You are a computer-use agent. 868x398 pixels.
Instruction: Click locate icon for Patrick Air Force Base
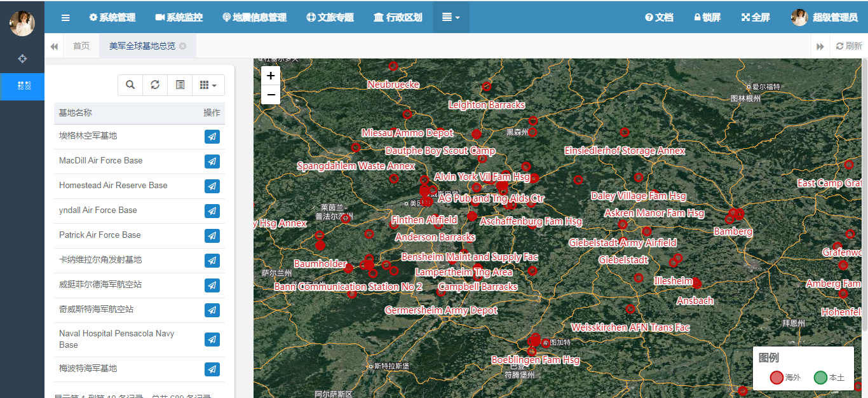click(x=212, y=236)
